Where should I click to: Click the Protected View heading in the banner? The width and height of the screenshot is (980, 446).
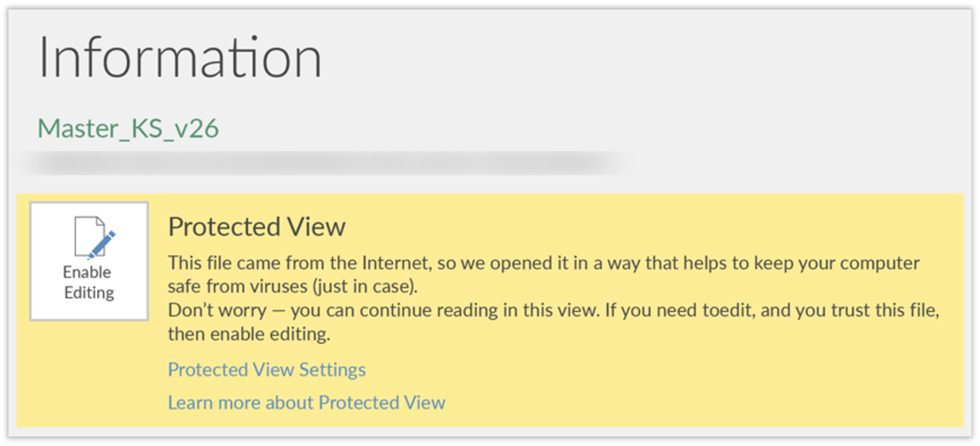tap(256, 227)
